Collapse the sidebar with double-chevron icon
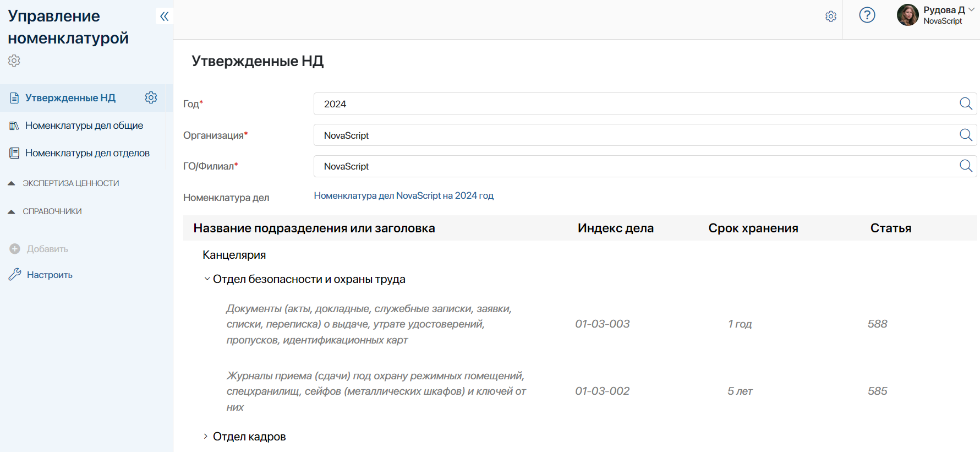 [164, 17]
